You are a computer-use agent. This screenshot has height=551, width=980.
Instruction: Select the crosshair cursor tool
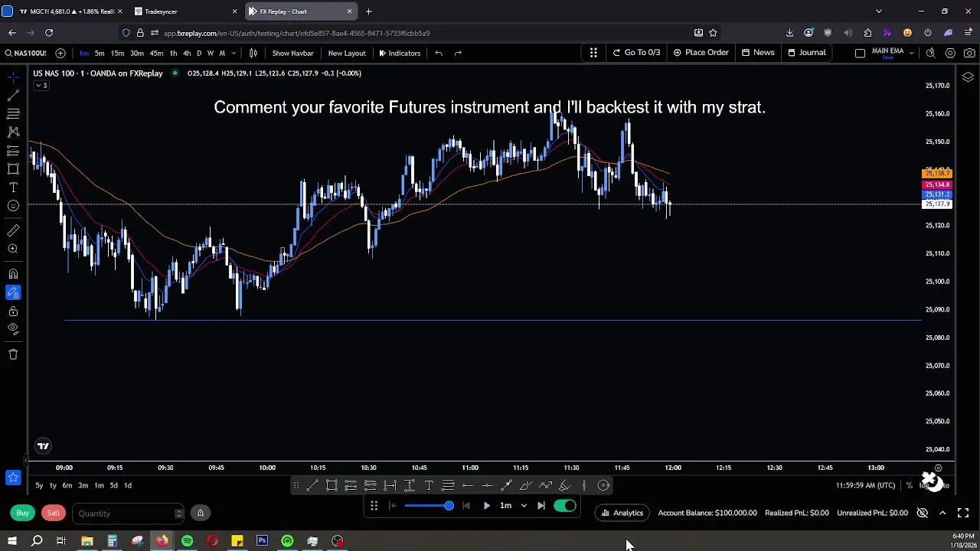coord(13,77)
